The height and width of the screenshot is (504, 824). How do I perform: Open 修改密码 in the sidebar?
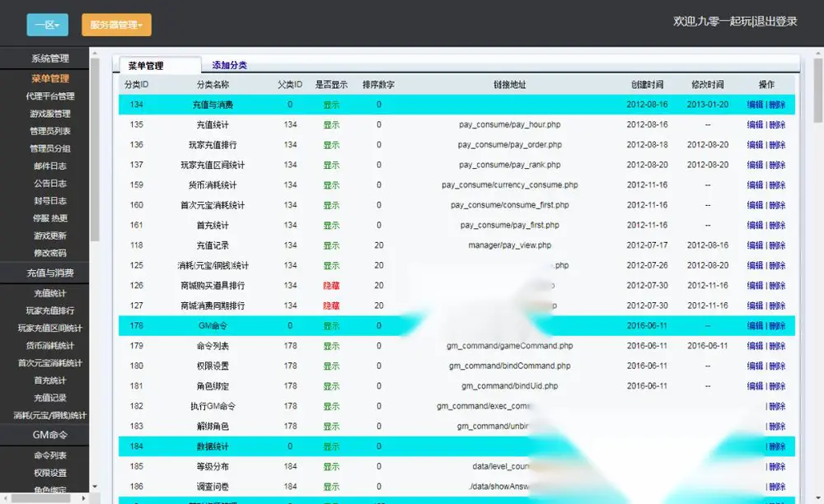point(50,253)
